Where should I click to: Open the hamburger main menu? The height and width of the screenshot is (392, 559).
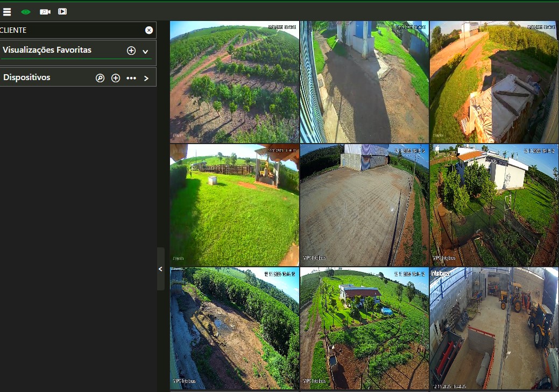pos(7,11)
